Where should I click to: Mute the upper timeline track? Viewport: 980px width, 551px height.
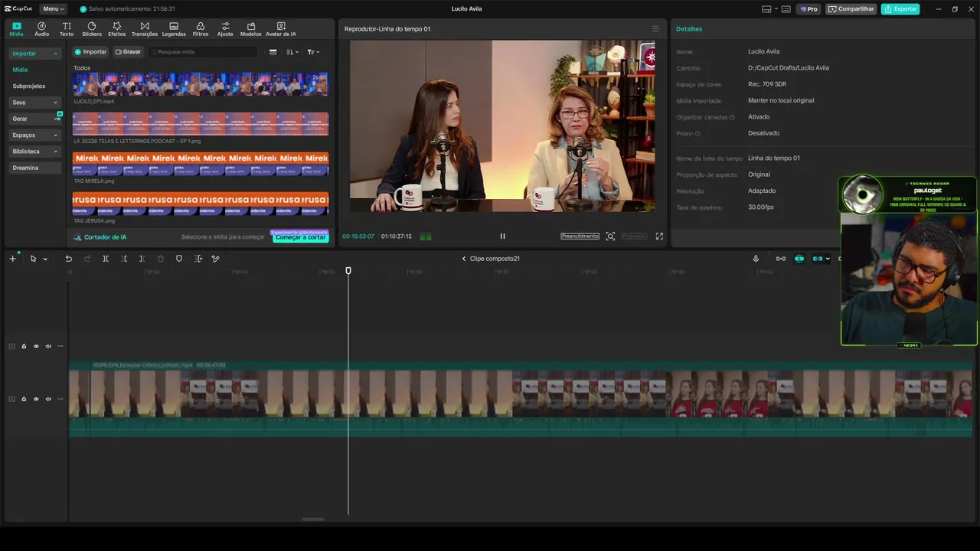[x=48, y=346]
